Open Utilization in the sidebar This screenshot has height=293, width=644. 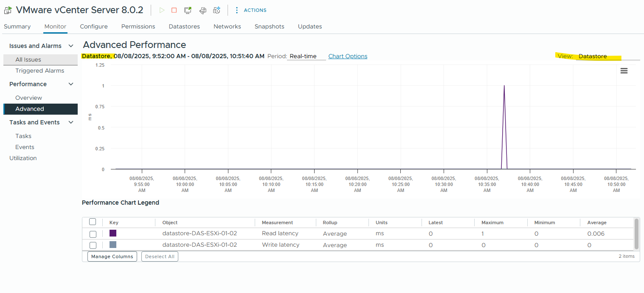point(23,158)
